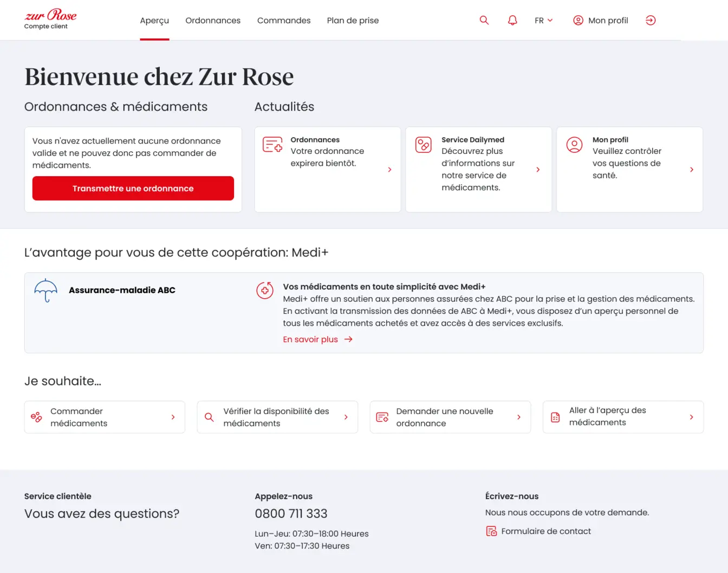Image resolution: width=728 pixels, height=573 pixels.
Task: Click chevron on Mon profil news card
Action: [692, 170]
